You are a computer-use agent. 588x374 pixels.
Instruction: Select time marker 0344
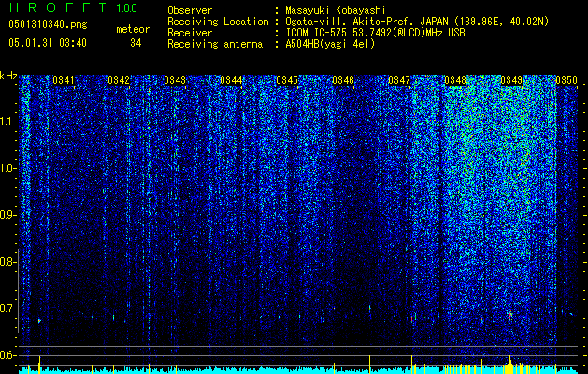[231, 80]
